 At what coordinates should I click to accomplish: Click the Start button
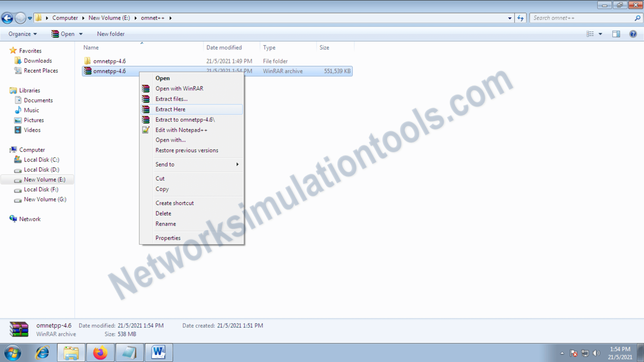tap(11, 352)
